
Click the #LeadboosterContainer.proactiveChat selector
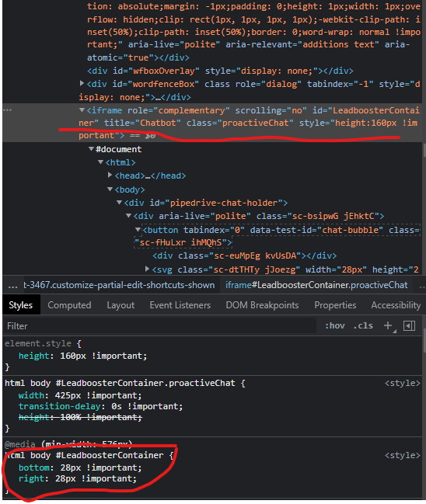pos(120,383)
